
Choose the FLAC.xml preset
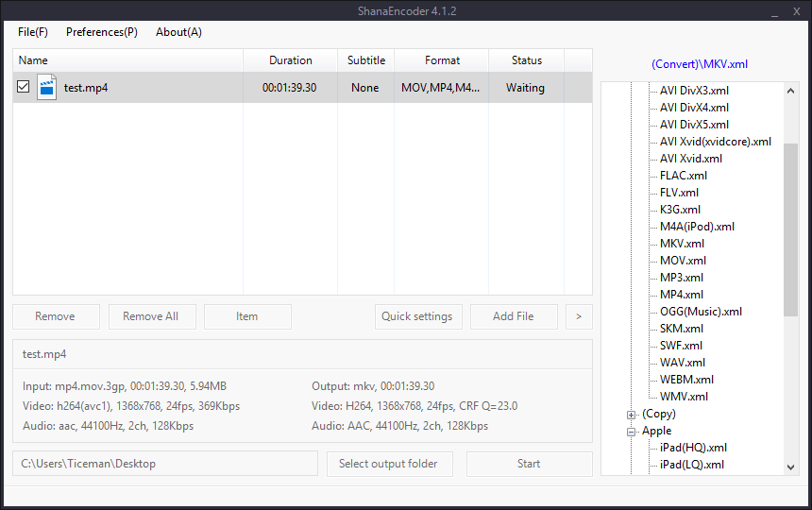coord(683,176)
